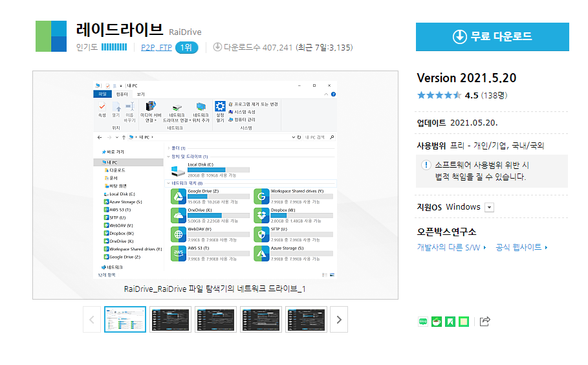Select the second screenshot thumbnail

click(171, 320)
